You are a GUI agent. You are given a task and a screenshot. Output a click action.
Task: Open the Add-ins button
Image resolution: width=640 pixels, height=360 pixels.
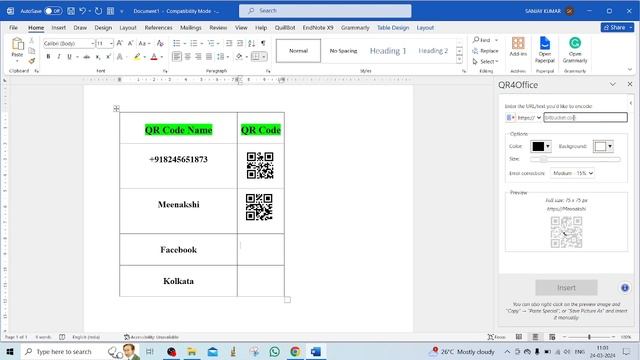(x=518, y=47)
